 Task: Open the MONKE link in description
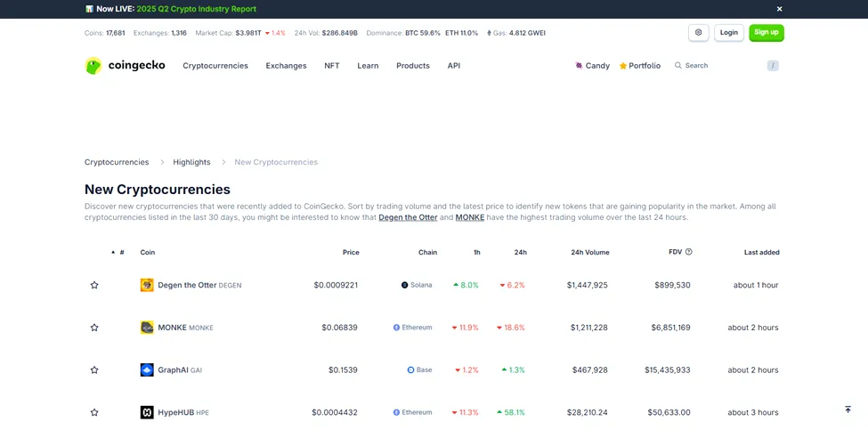(x=470, y=217)
